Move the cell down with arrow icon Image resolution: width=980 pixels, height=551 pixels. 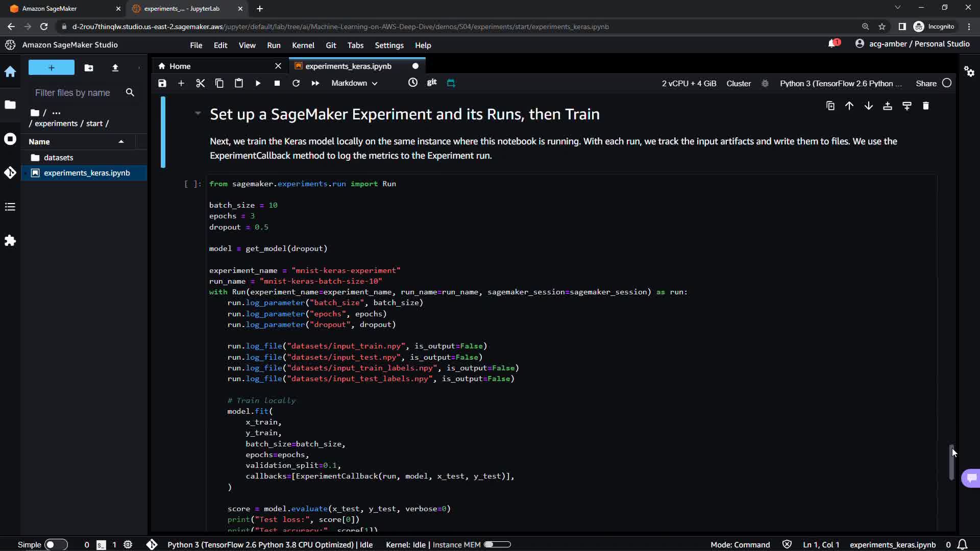point(868,106)
